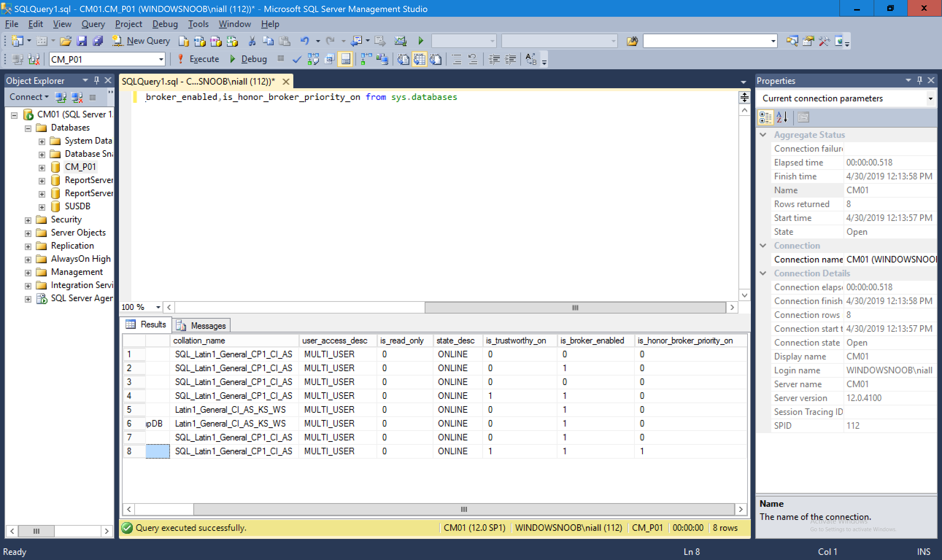Click the Parse checkmark icon

[297, 59]
